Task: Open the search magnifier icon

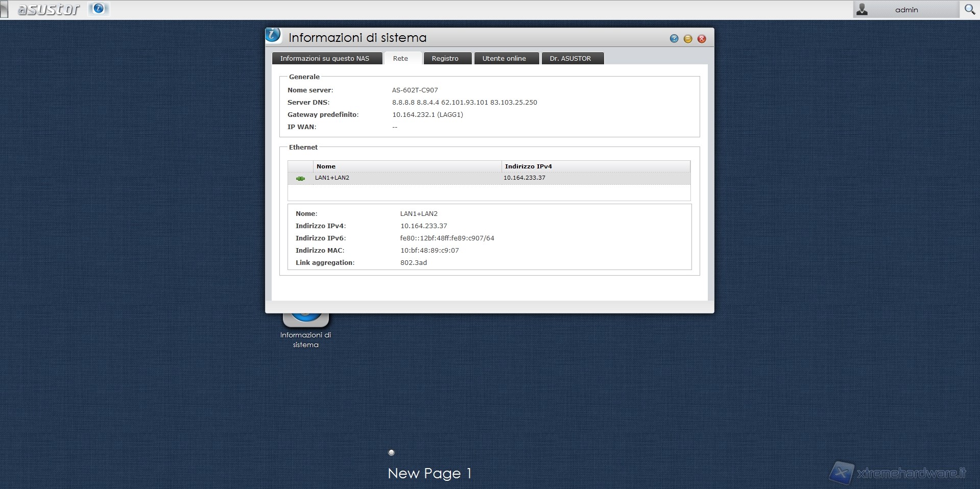Action: coord(969,9)
